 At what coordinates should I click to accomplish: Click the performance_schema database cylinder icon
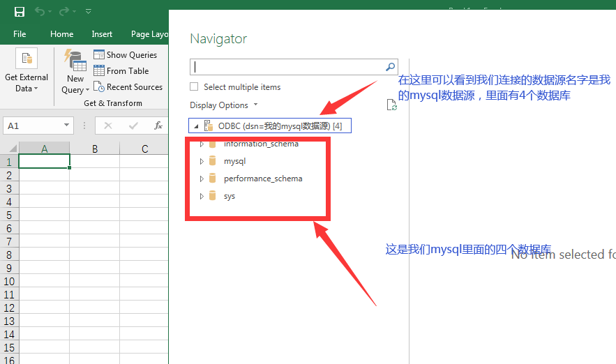(x=213, y=179)
